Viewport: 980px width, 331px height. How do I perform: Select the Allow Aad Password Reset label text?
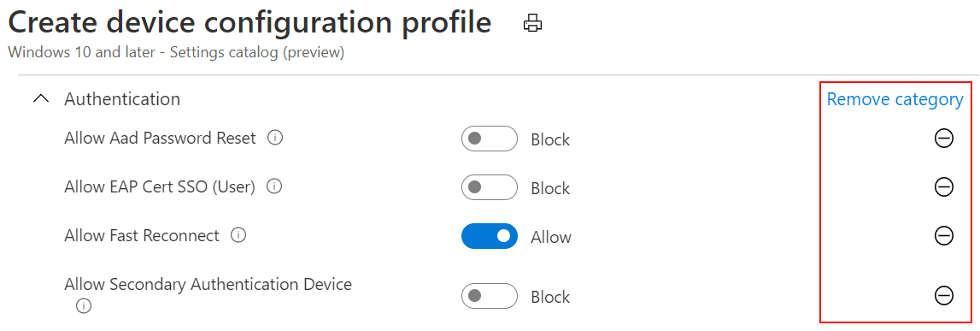click(x=160, y=138)
